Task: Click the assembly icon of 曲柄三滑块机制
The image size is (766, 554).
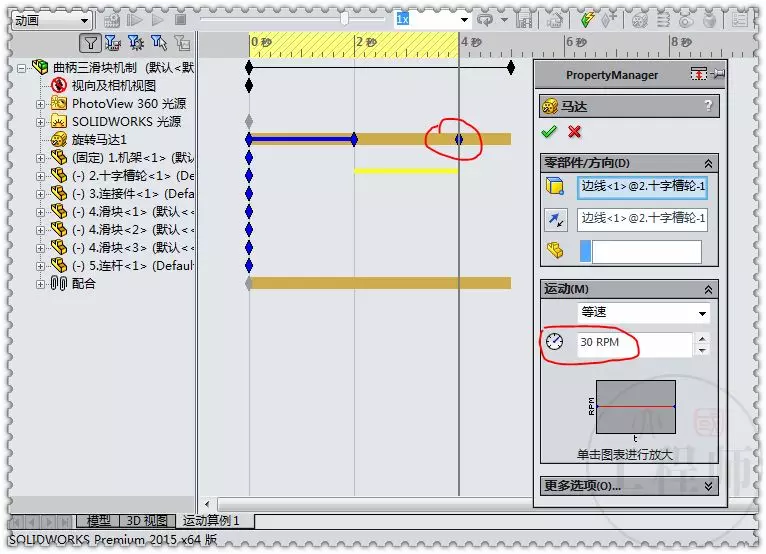Action: click(40, 67)
